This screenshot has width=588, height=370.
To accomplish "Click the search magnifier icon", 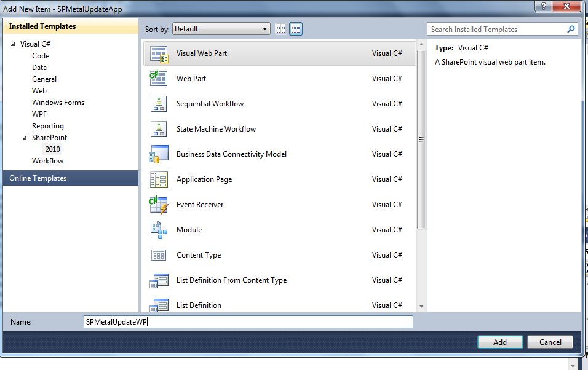I will [571, 29].
